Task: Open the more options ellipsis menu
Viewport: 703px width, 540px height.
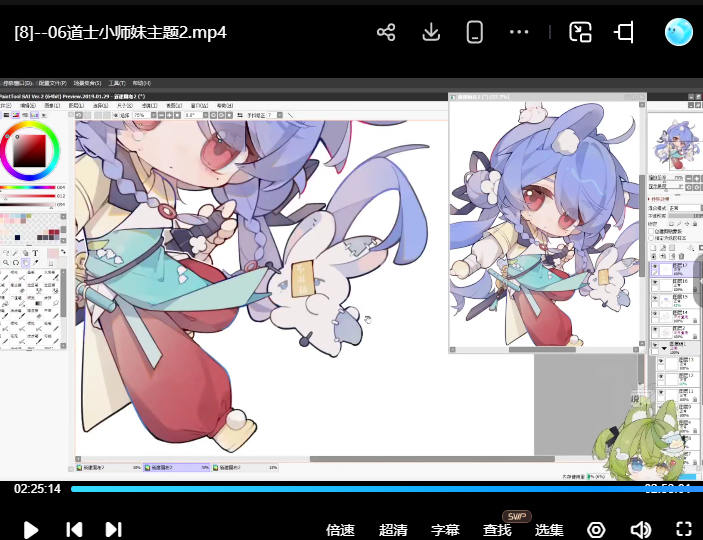Action: click(518, 32)
